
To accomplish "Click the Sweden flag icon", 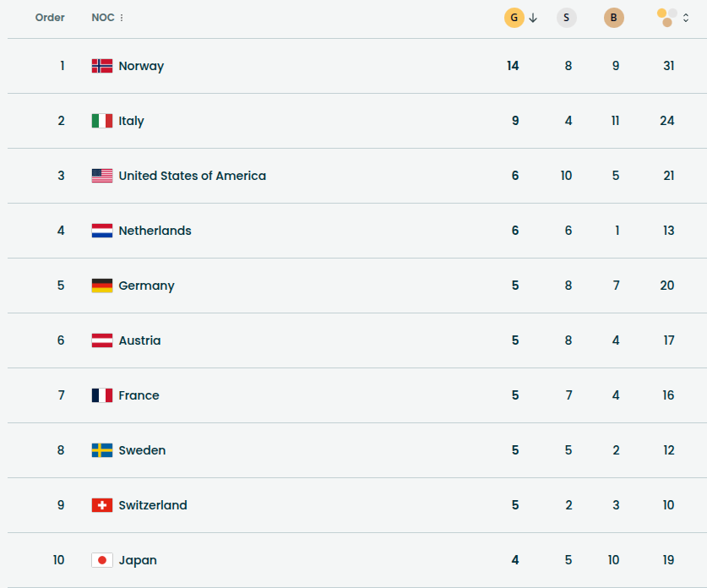I will coord(102,450).
